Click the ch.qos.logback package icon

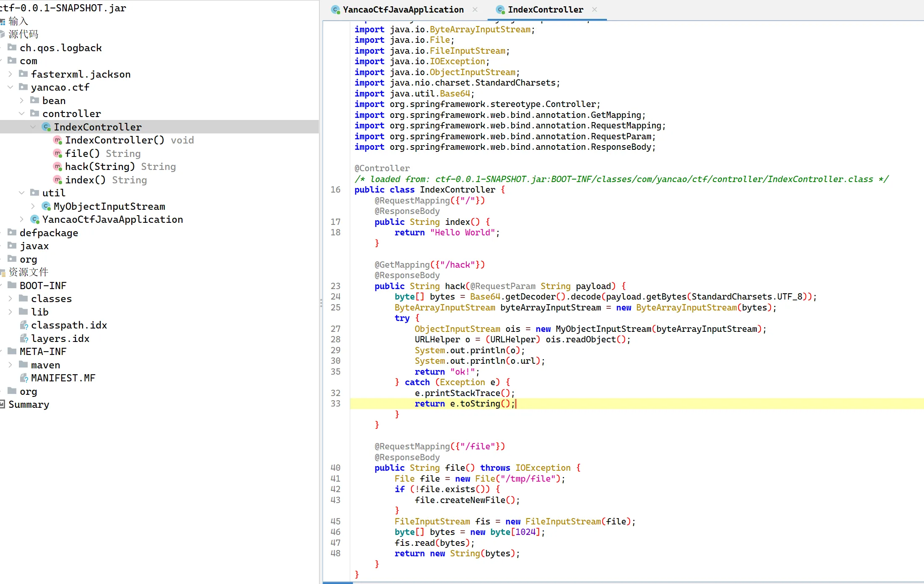(x=12, y=47)
